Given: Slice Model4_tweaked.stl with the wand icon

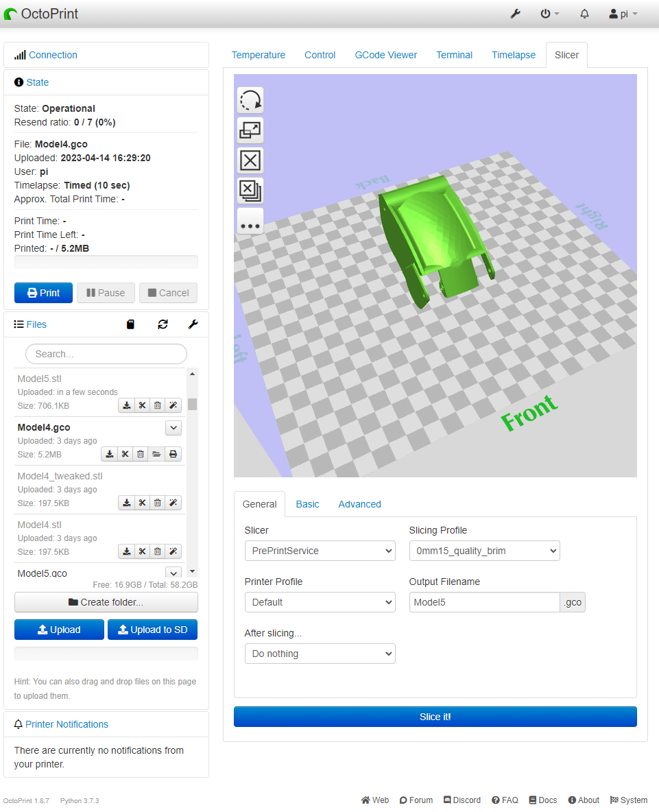Looking at the screenshot, I should [x=173, y=503].
